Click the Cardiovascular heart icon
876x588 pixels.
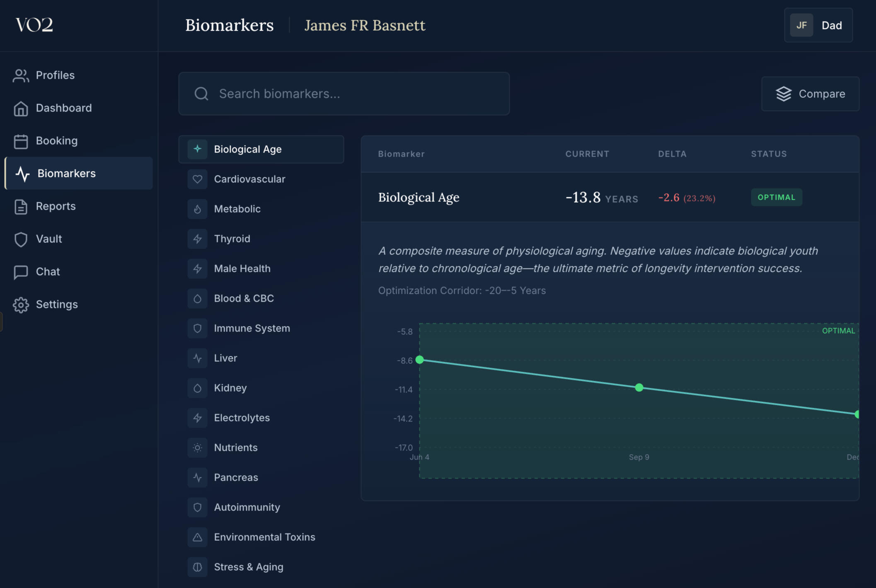[x=197, y=179]
